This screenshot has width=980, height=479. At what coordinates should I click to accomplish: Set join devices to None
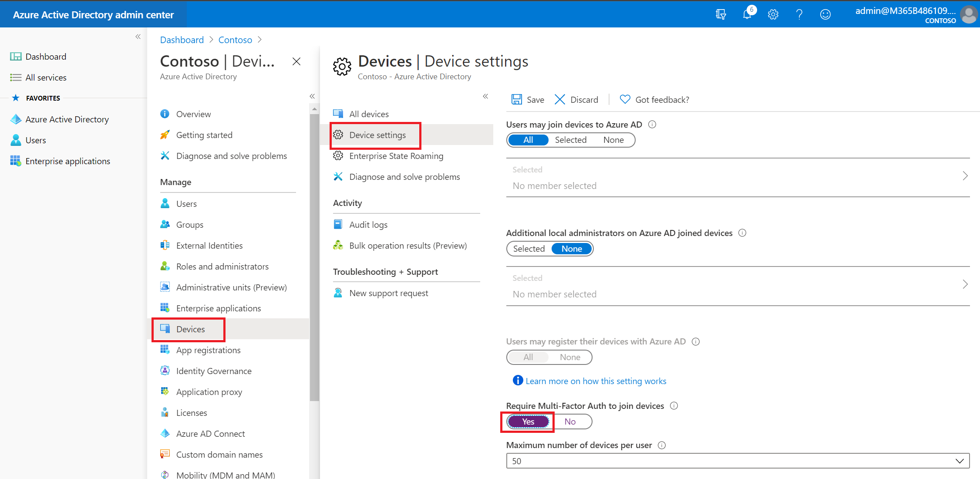[613, 140]
